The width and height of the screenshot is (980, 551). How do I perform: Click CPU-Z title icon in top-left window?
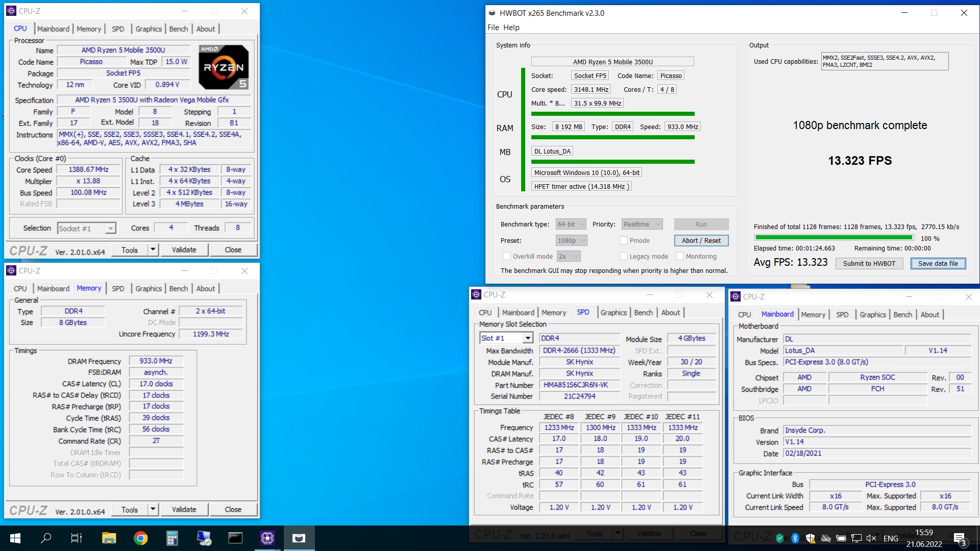click(x=11, y=11)
